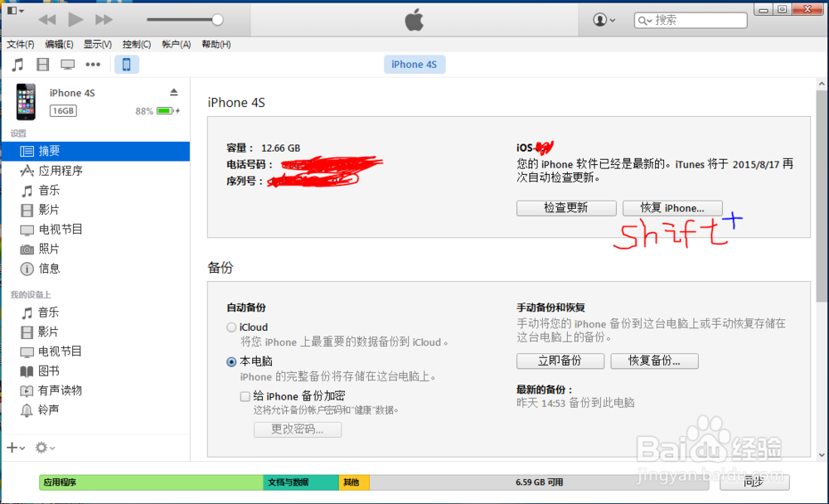Click the 文档与数据 storage bar segment
Screen dimensions: 829x504
[301, 482]
